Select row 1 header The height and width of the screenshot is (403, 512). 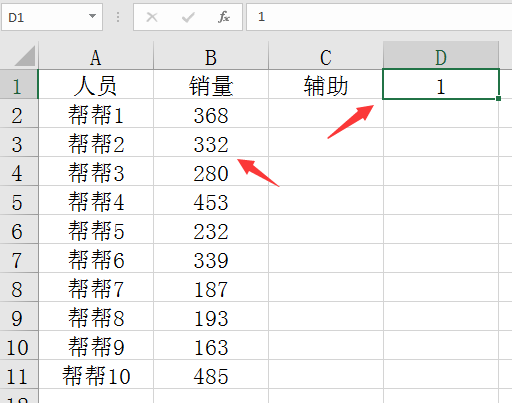pos(19,84)
